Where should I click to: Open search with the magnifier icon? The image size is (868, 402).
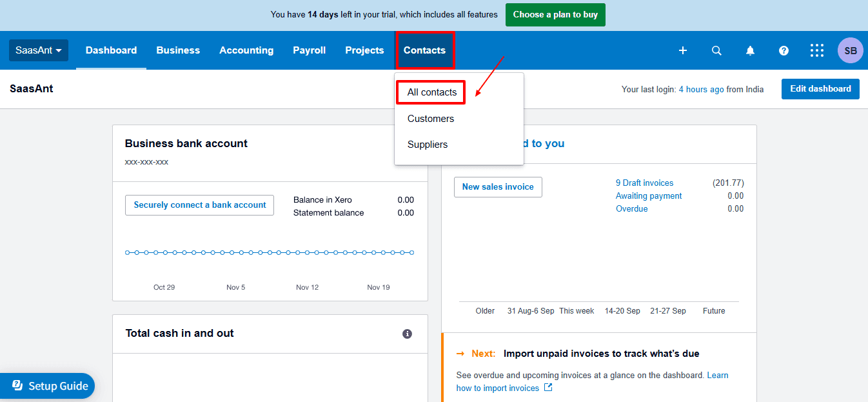716,50
